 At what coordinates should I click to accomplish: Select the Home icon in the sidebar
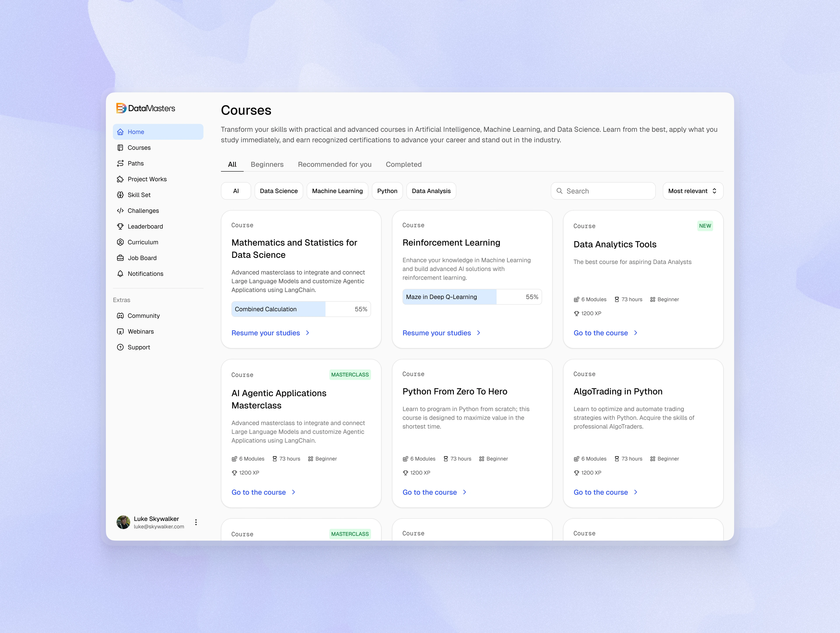coord(120,132)
